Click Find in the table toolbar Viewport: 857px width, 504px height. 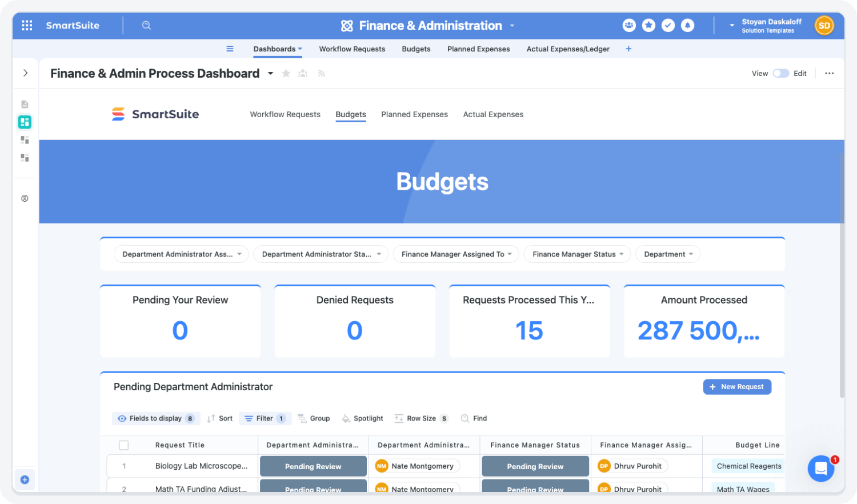474,418
